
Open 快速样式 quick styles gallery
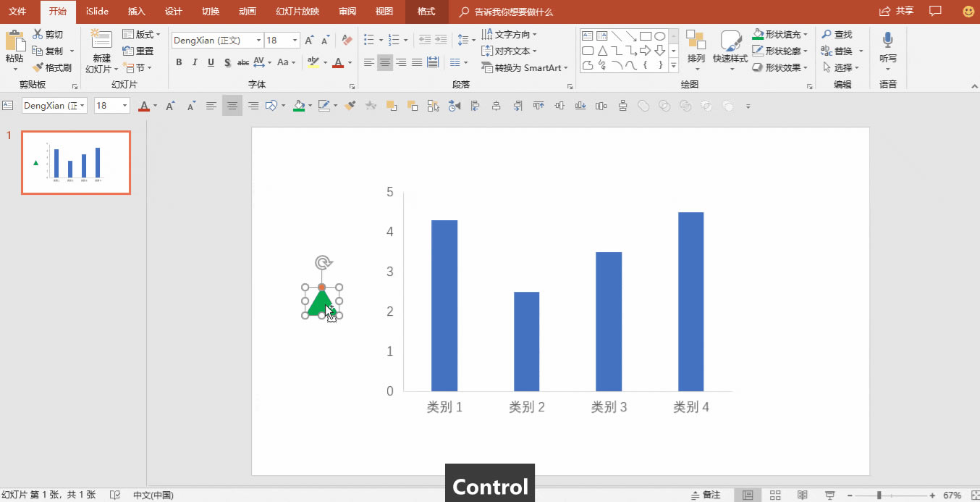click(730, 51)
